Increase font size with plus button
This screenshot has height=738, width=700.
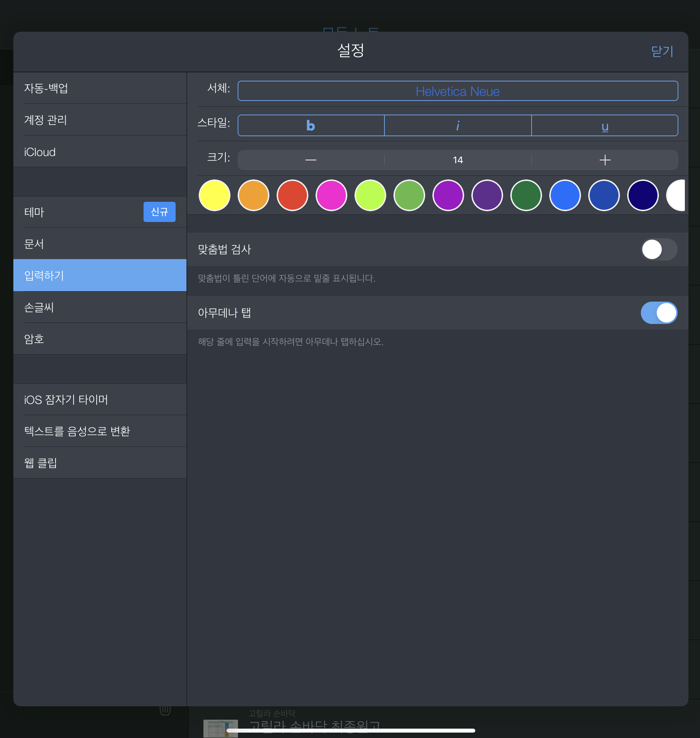click(604, 160)
